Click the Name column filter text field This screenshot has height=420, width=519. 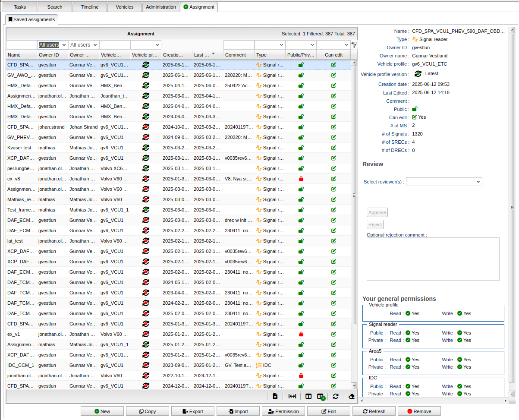(x=22, y=45)
